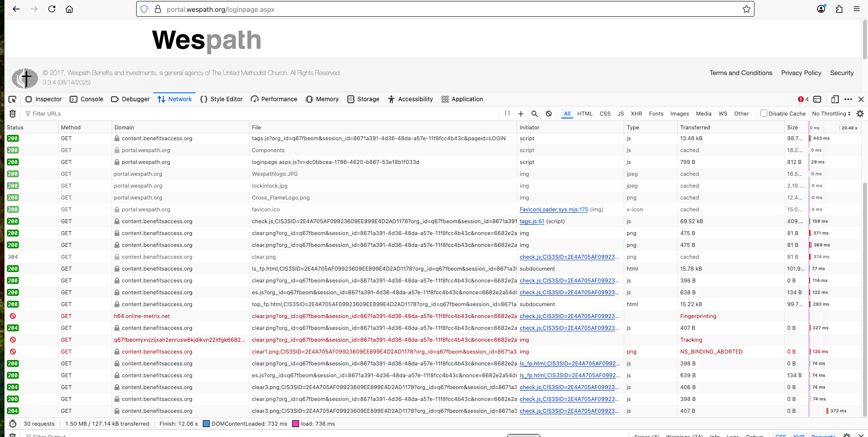Show the error count badge
Image resolution: width=868 pixels, height=437 pixels.
pos(803,99)
